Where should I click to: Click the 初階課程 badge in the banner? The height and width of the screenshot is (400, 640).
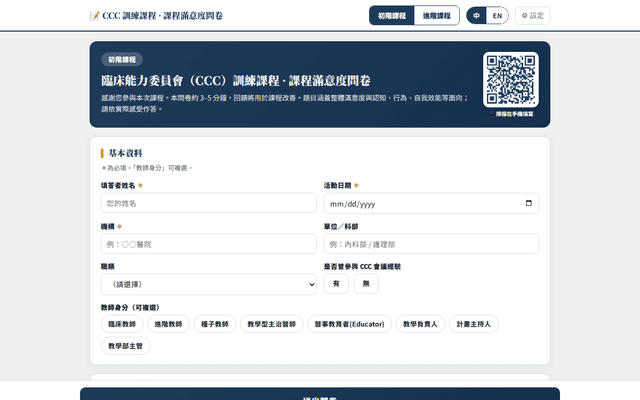tap(122, 60)
